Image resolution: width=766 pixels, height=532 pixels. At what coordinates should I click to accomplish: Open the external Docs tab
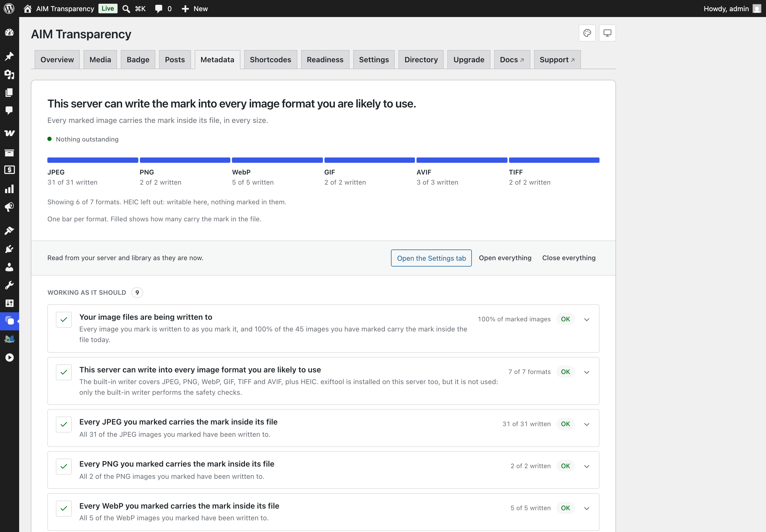[512, 60]
